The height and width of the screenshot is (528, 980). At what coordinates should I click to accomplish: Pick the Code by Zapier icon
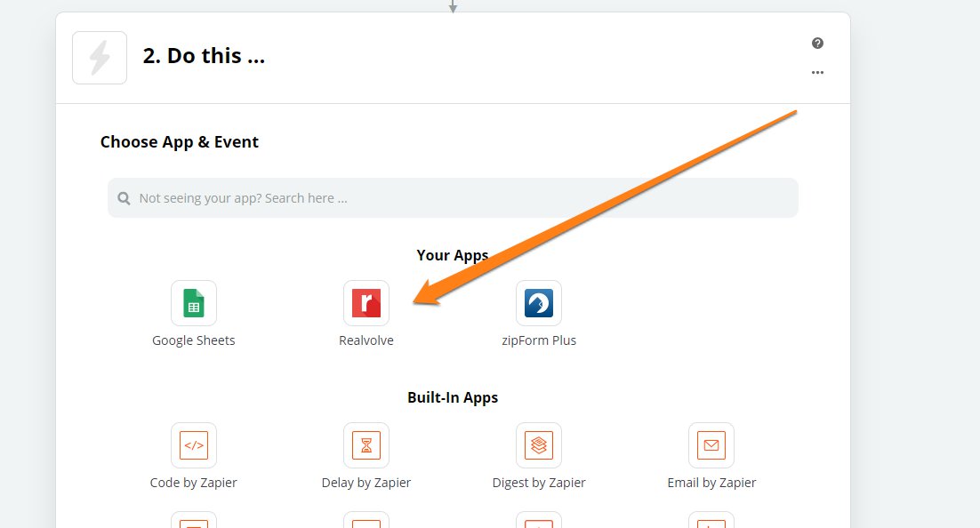pyautogui.click(x=194, y=445)
